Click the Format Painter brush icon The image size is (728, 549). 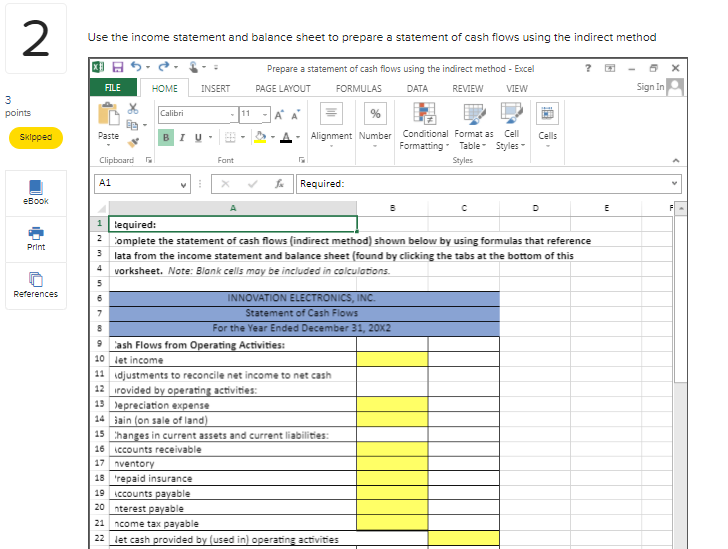133,142
